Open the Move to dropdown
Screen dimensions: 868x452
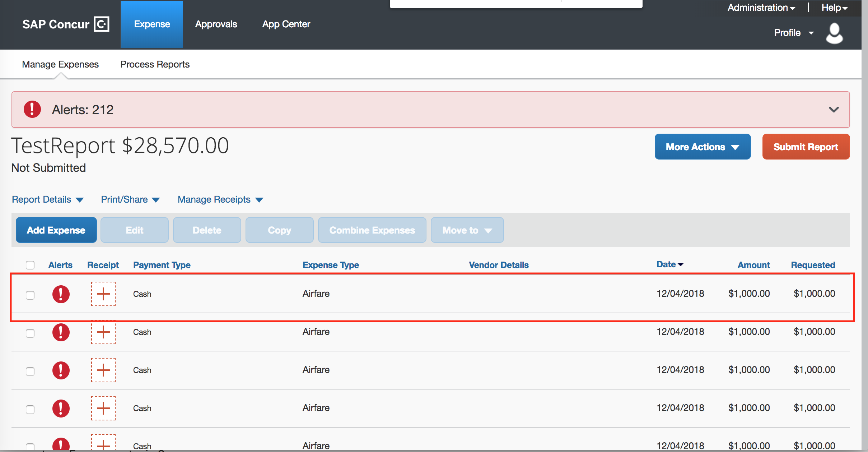tap(467, 230)
